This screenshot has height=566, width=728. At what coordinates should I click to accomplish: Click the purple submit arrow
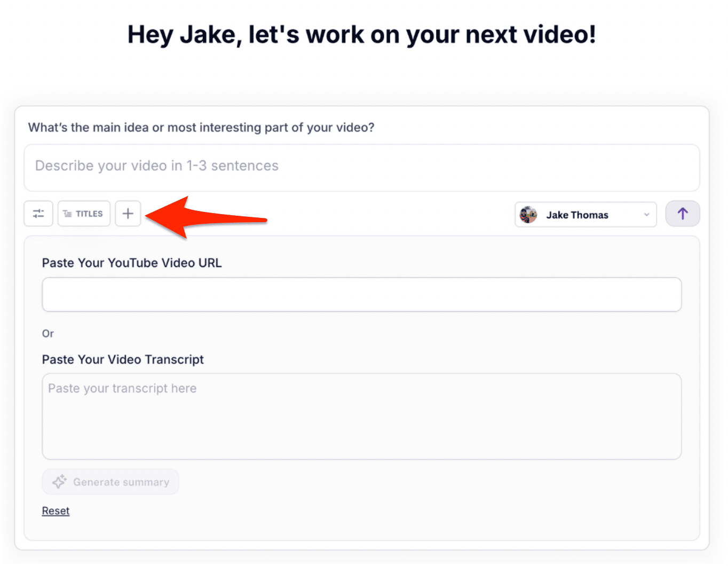pos(683,213)
